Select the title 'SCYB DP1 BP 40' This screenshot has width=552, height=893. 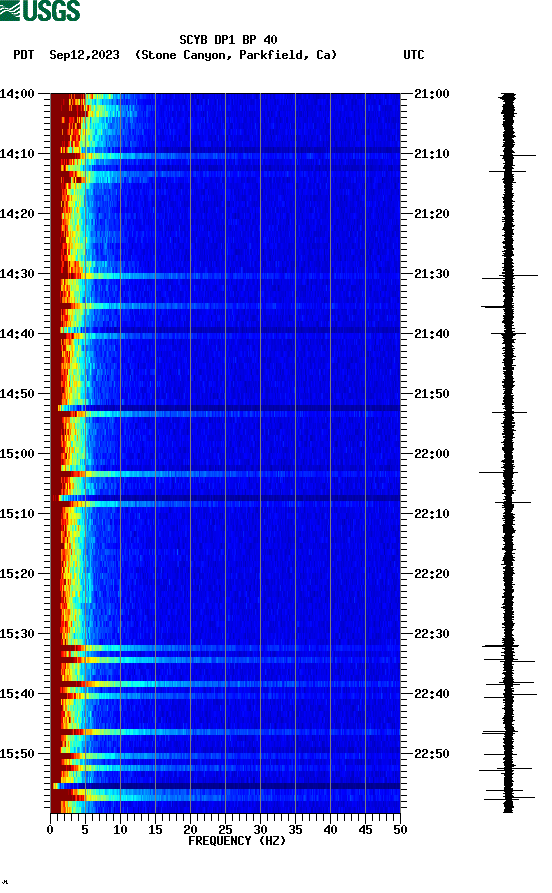coord(228,40)
